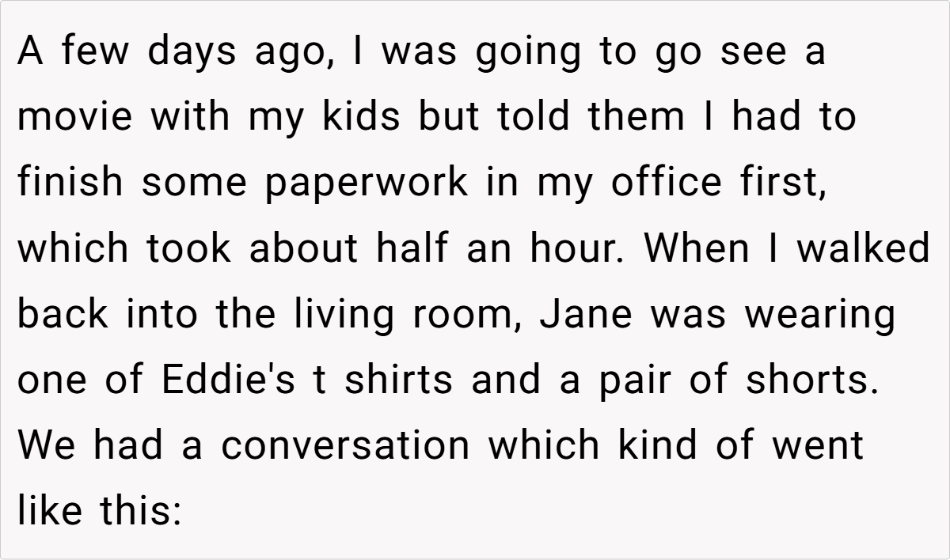Click the word "walked" in the paragraph

tap(863, 249)
